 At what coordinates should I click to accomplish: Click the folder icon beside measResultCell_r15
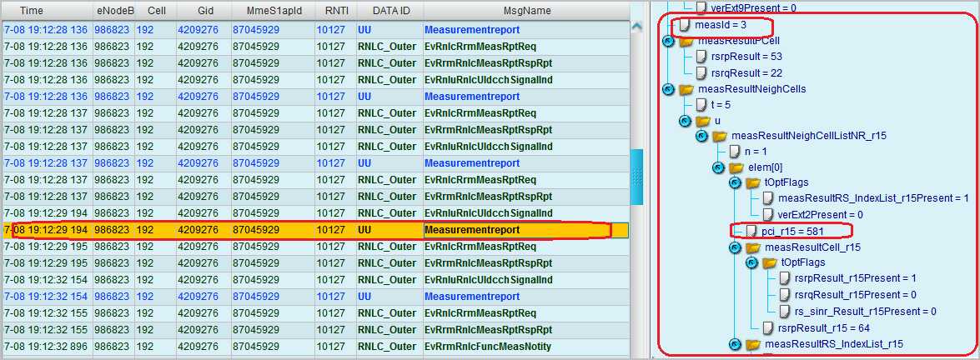pos(752,247)
